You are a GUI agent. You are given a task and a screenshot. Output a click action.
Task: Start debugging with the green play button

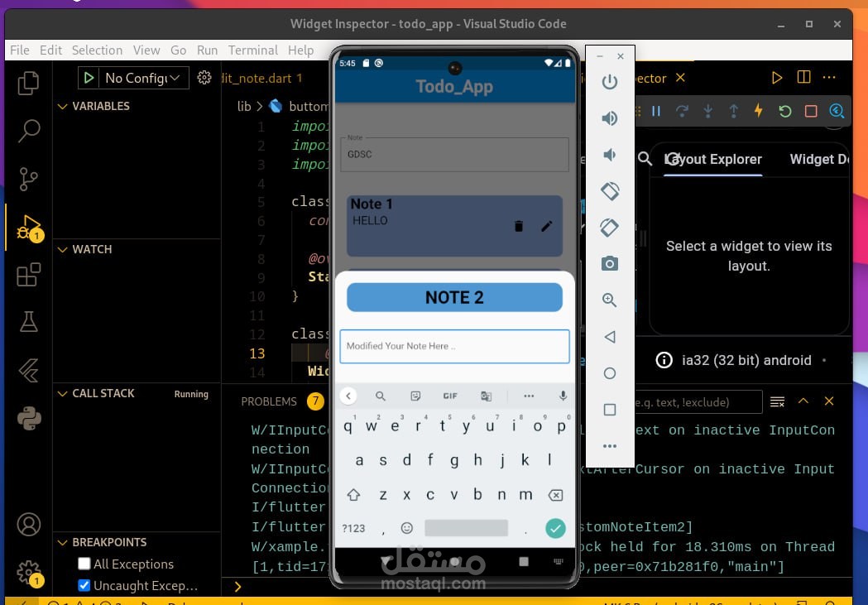[89, 78]
